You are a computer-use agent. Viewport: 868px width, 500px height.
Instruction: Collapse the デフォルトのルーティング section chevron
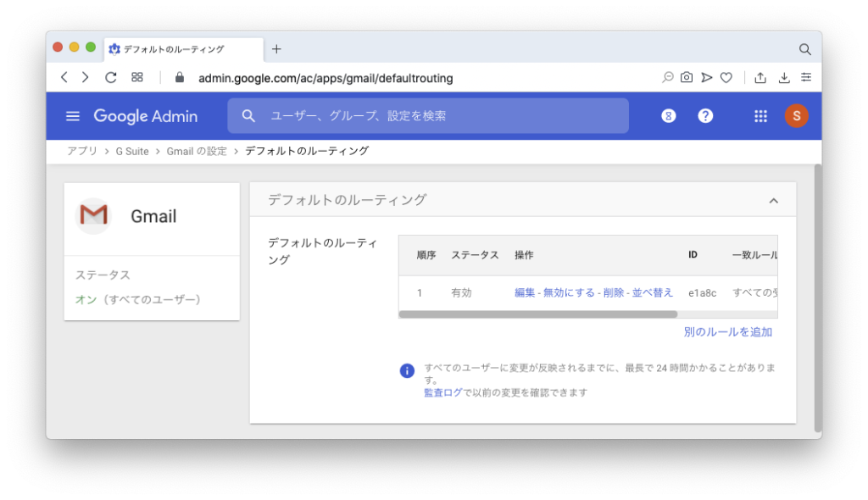tap(773, 201)
